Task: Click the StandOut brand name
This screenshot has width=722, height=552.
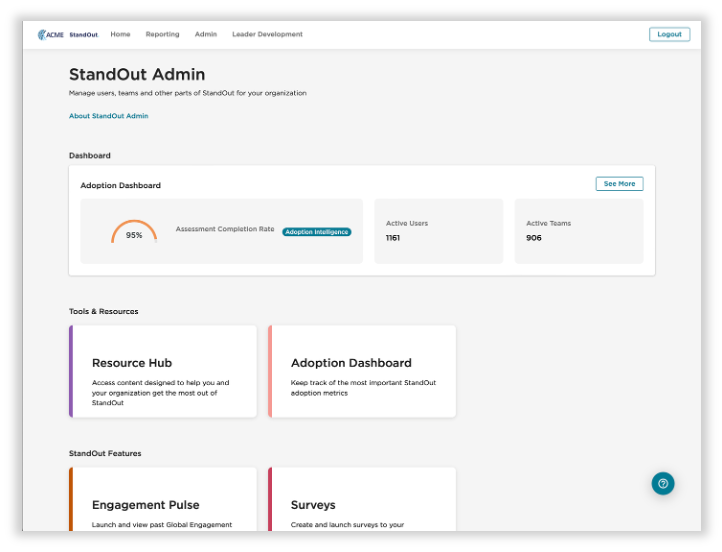Action: click(84, 34)
